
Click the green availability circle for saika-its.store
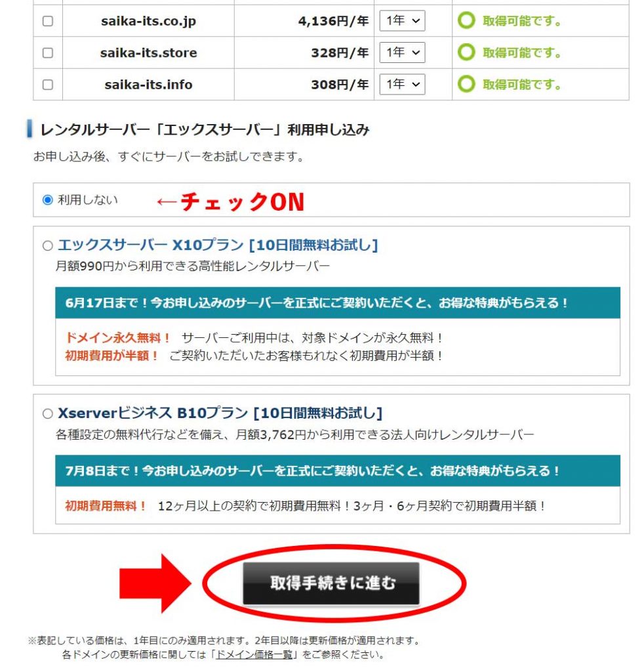[466, 52]
